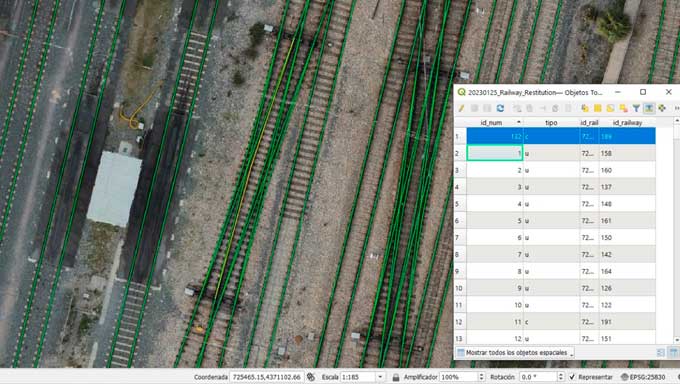Click id_railway cell with value 161
Screen dimensions: 680x384
coord(627,221)
